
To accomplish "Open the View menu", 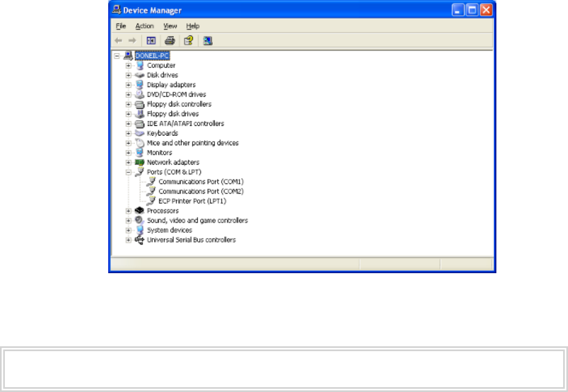I will [x=170, y=26].
